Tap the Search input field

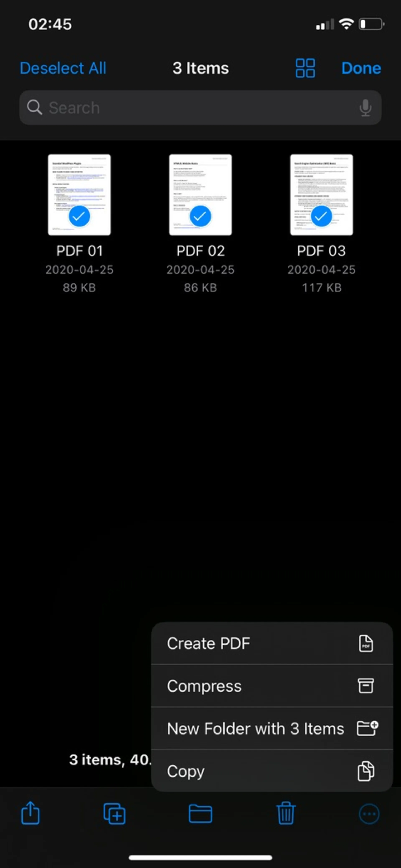pyautogui.click(x=200, y=107)
